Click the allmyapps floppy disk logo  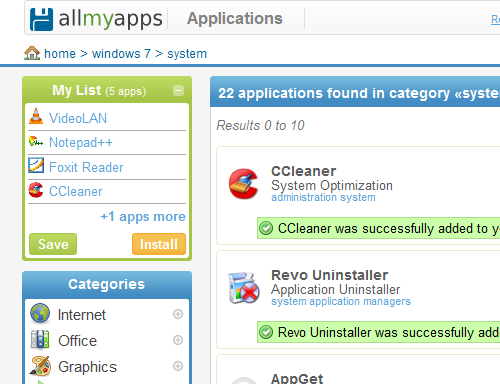[41, 19]
